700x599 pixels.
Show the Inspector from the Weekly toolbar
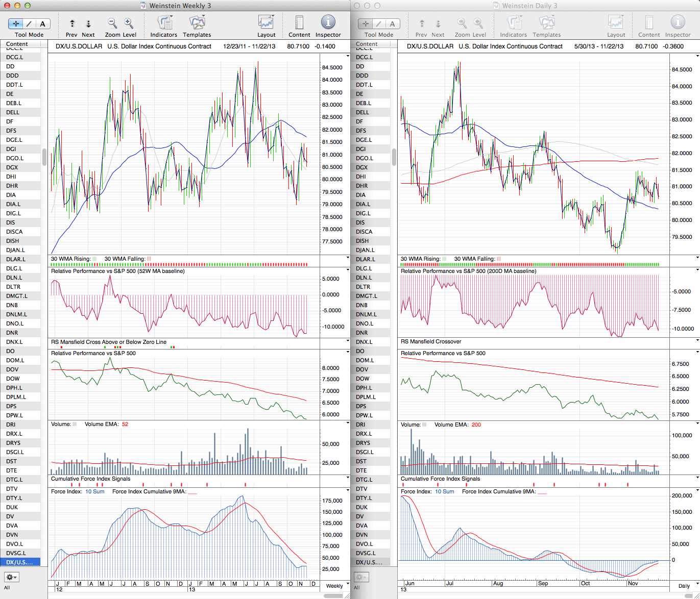coord(328,22)
